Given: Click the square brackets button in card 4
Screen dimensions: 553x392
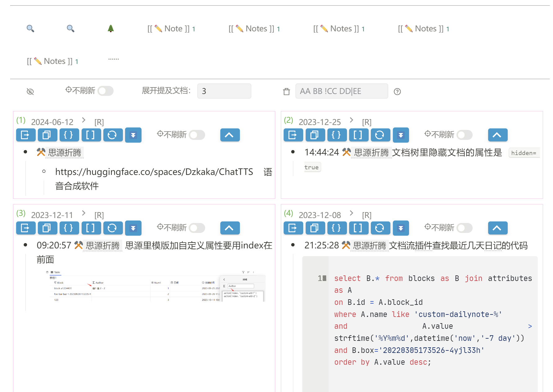Looking at the screenshot, I should [358, 228].
